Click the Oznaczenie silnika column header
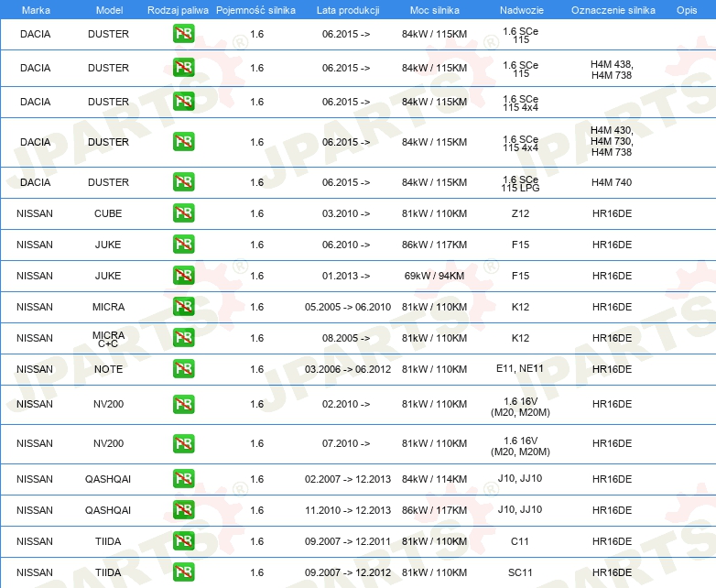This screenshot has height=588, width=716. 613,10
